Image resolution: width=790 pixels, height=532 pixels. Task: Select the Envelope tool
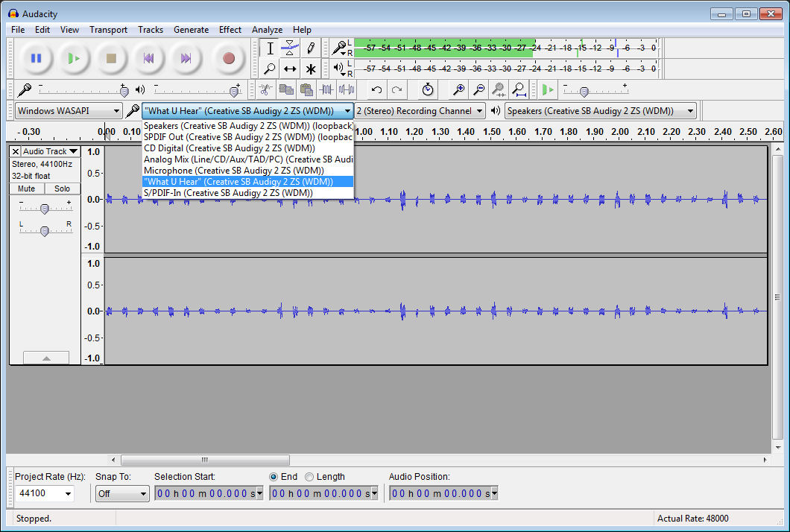coord(290,48)
